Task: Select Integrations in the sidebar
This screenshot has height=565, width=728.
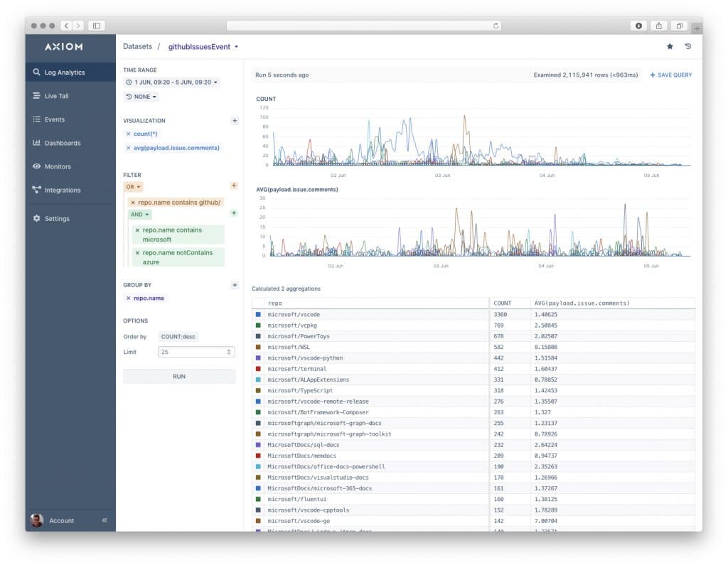Action: click(63, 190)
